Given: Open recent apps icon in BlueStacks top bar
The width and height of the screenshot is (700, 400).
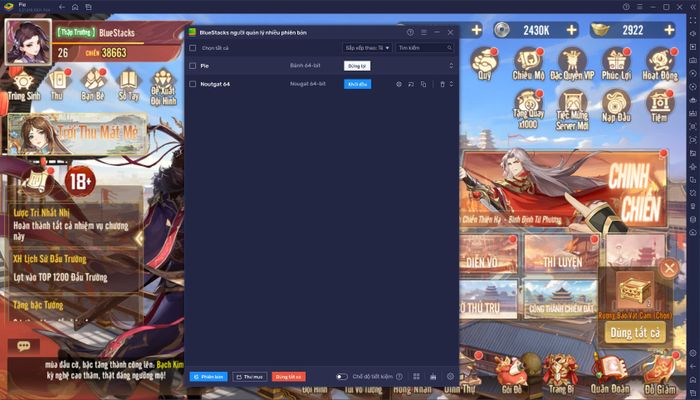Looking at the screenshot, I should 88,7.
